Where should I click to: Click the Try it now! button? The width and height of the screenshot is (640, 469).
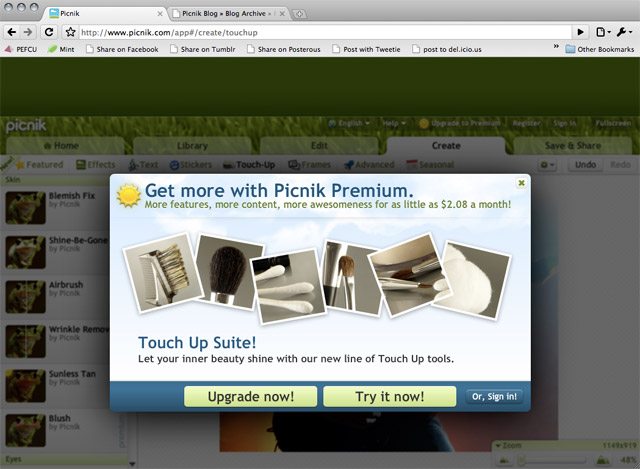tap(389, 396)
